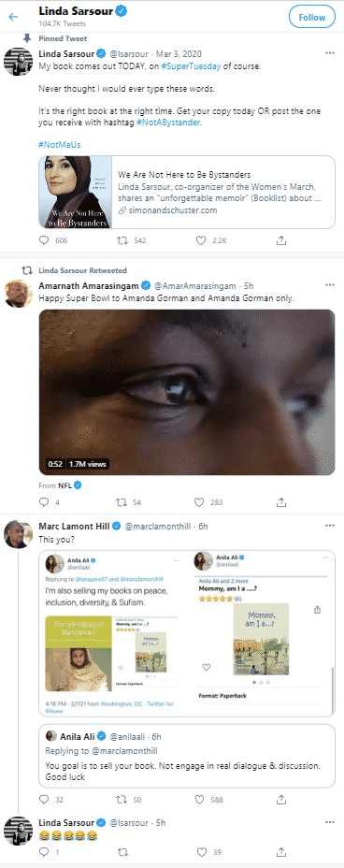The height and width of the screenshot is (868, 344).
Task: Open more options on Amarnath Amarasingam's tweet
Action: 330,285
